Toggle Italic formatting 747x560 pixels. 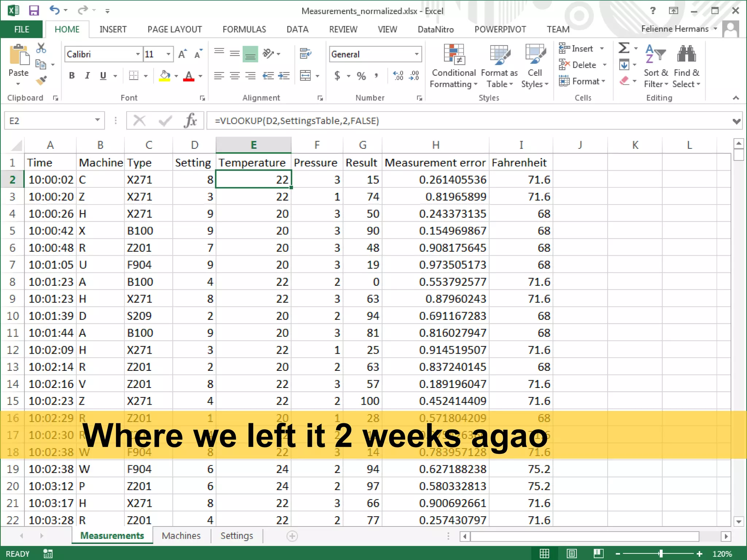coord(87,75)
